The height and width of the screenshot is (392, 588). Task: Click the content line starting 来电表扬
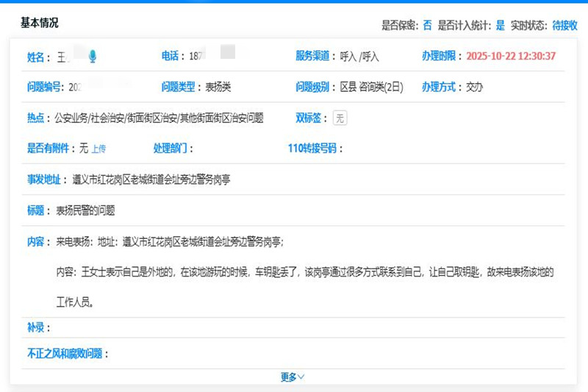tap(170, 242)
